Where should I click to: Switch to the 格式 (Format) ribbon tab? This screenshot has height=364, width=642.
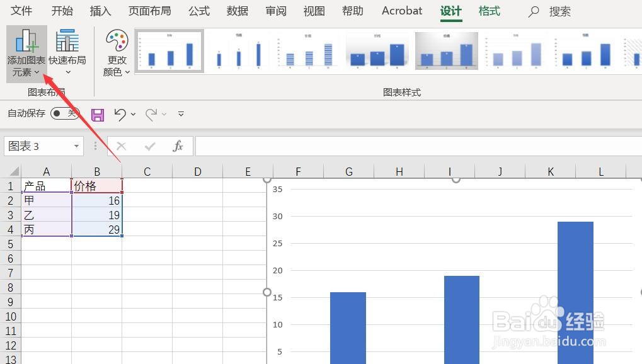point(488,11)
